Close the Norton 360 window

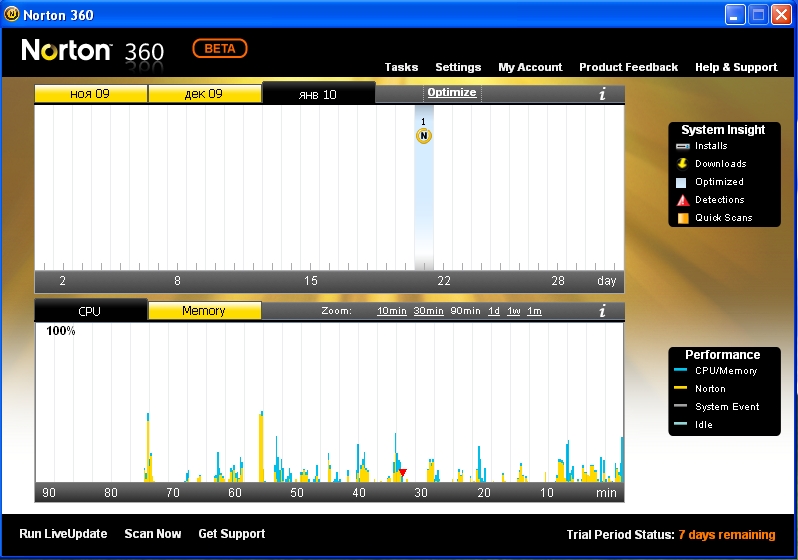[x=781, y=14]
